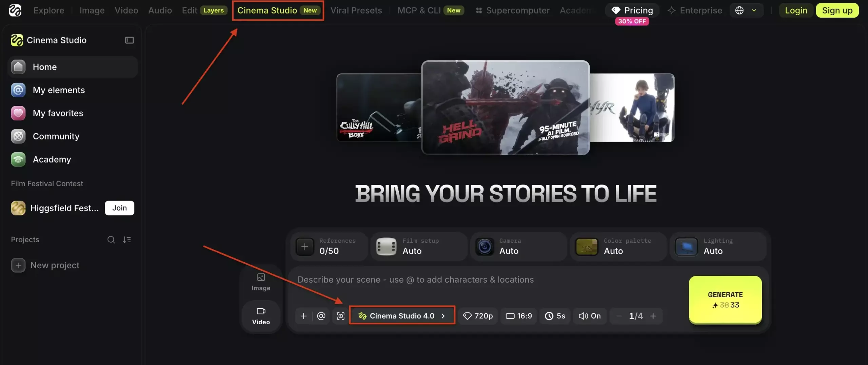Open Viral Presets in navigation
The height and width of the screenshot is (365, 868).
click(x=356, y=11)
